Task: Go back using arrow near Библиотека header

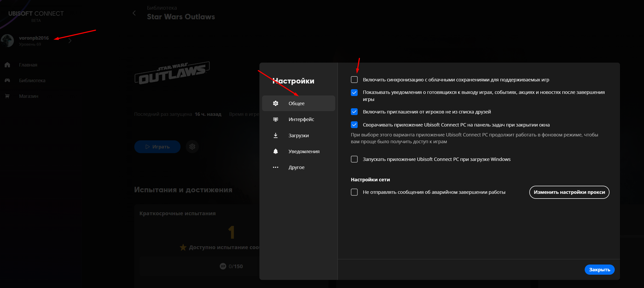Action: click(134, 13)
